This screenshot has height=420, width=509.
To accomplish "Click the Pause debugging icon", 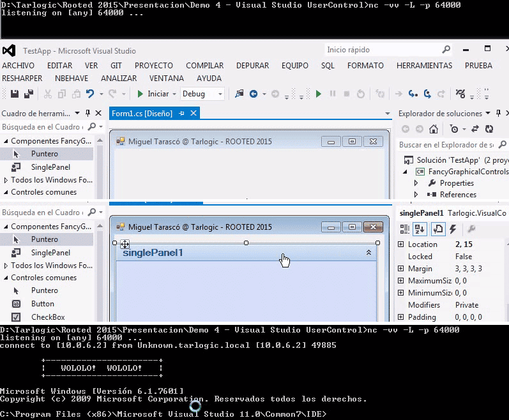I will 333,94.
